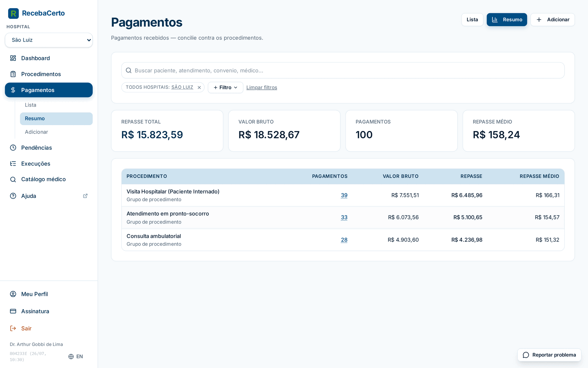Click the R$ 151,32 repasse médio cell
Screen dimensions: 588x368
click(x=548, y=240)
